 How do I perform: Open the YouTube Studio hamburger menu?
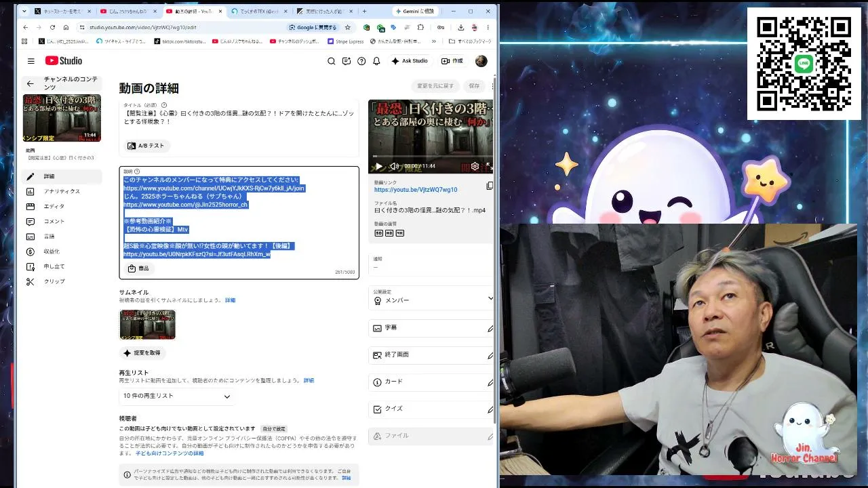(x=31, y=61)
